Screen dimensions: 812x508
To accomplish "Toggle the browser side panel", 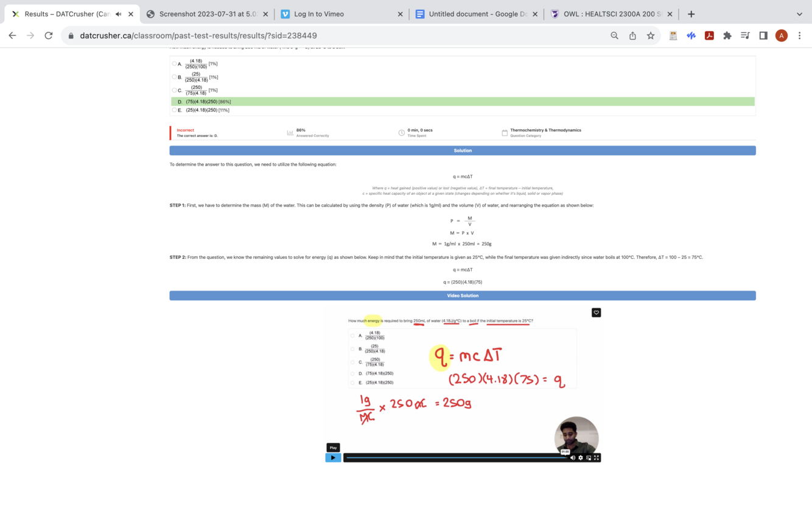I will click(x=763, y=35).
